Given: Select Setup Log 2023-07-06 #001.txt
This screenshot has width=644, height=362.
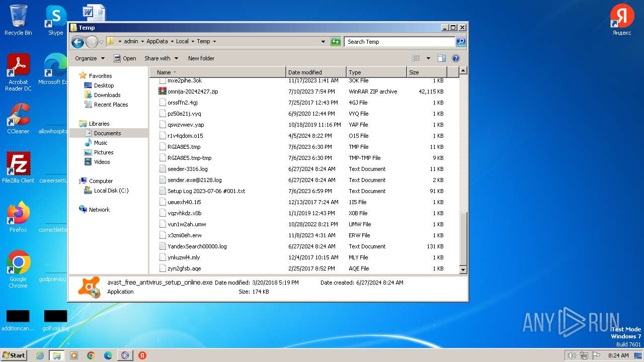Looking at the screenshot, I should click(206, 191).
